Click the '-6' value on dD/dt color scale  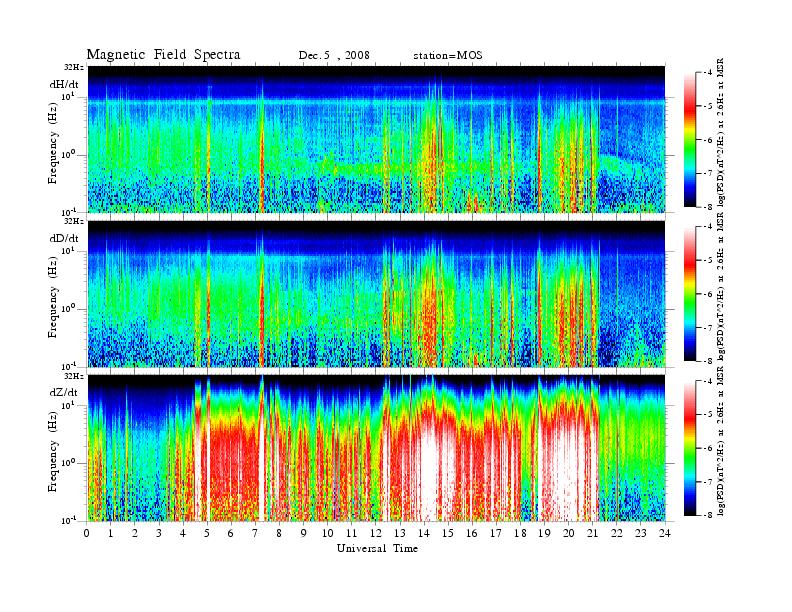(x=709, y=294)
